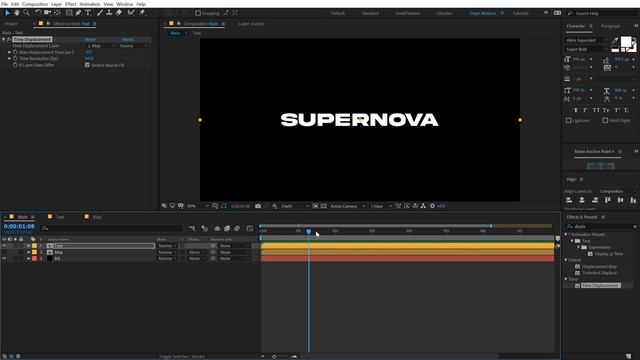Image resolution: width=640 pixels, height=360 pixels.
Task: Click All Caps text style icon
Action: pyautogui.click(x=596, y=110)
